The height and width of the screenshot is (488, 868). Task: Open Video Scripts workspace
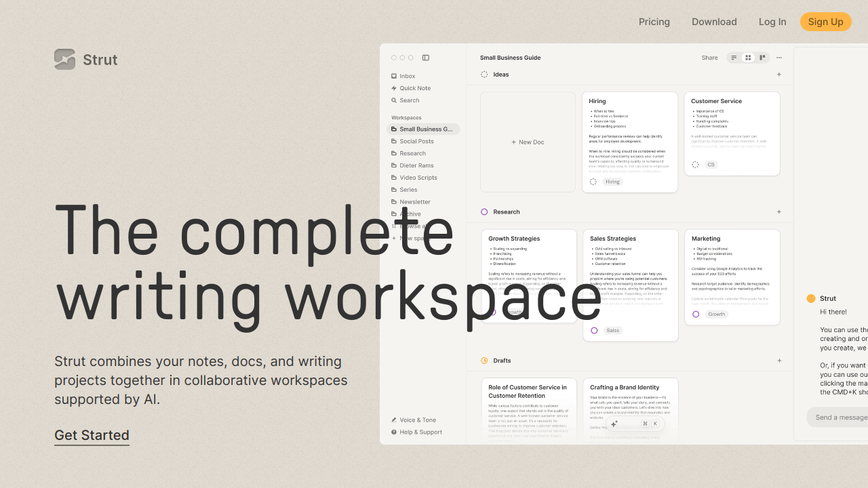click(x=414, y=178)
